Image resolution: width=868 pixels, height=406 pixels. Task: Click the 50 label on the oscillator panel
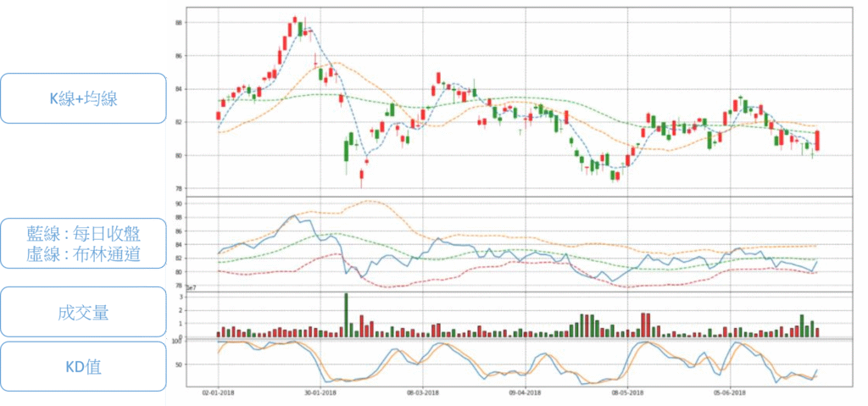[179, 364]
